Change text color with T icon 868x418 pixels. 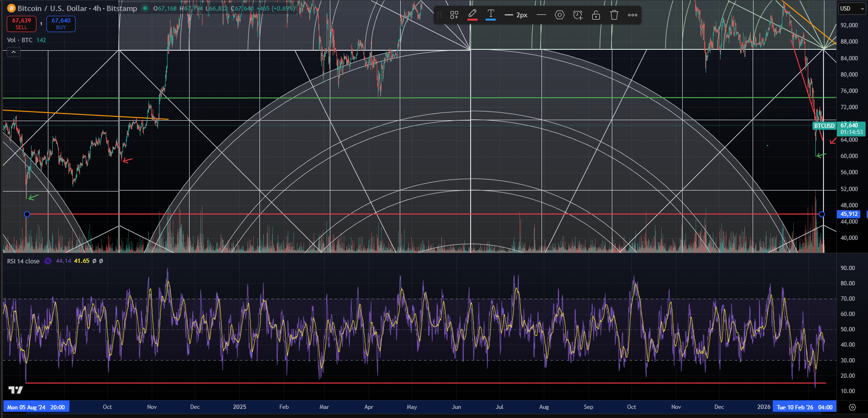(491, 15)
